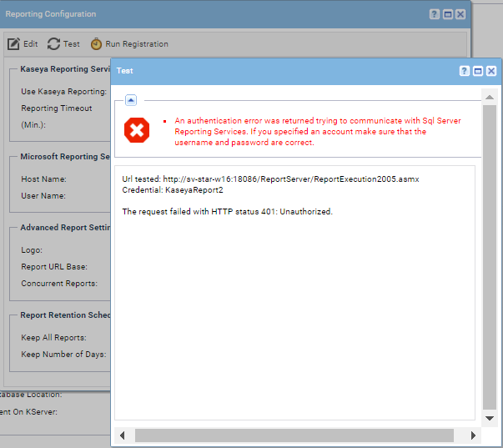Image resolution: width=503 pixels, height=448 pixels.
Task: Close the Test dialog window
Action: coord(491,71)
